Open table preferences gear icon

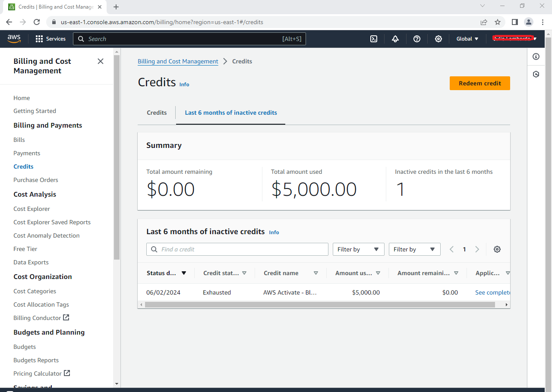pyautogui.click(x=497, y=249)
